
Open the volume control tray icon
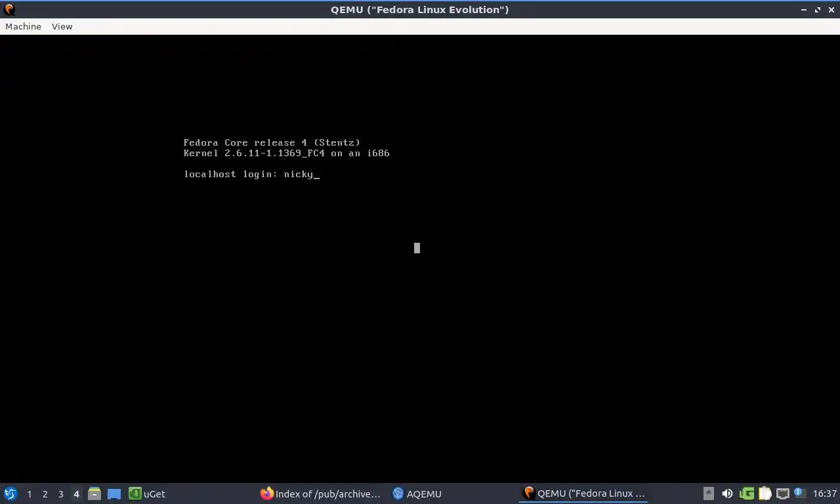tap(727, 493)
